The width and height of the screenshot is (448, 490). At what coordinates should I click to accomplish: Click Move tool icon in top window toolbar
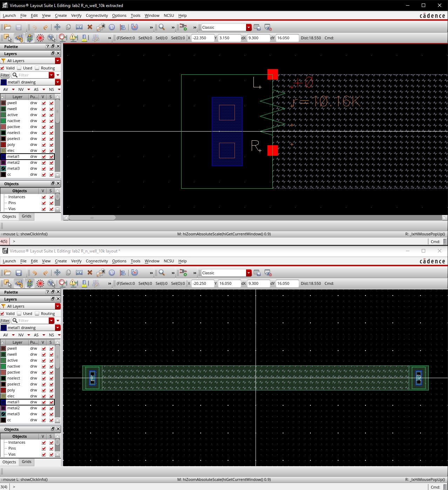(57, 27)
